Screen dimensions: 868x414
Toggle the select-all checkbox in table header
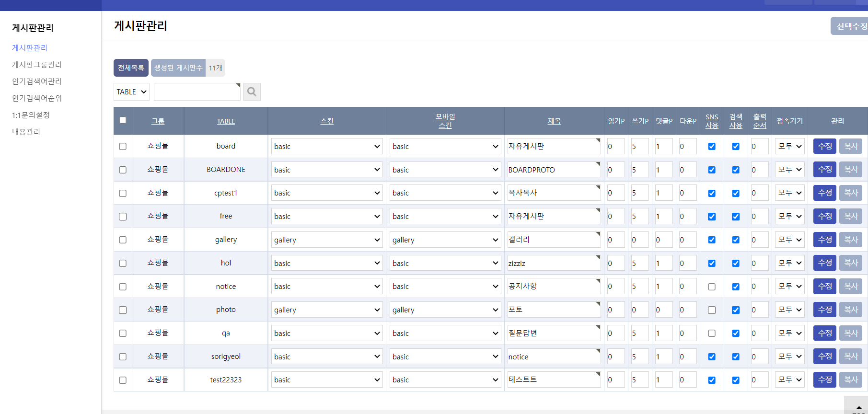123,120
